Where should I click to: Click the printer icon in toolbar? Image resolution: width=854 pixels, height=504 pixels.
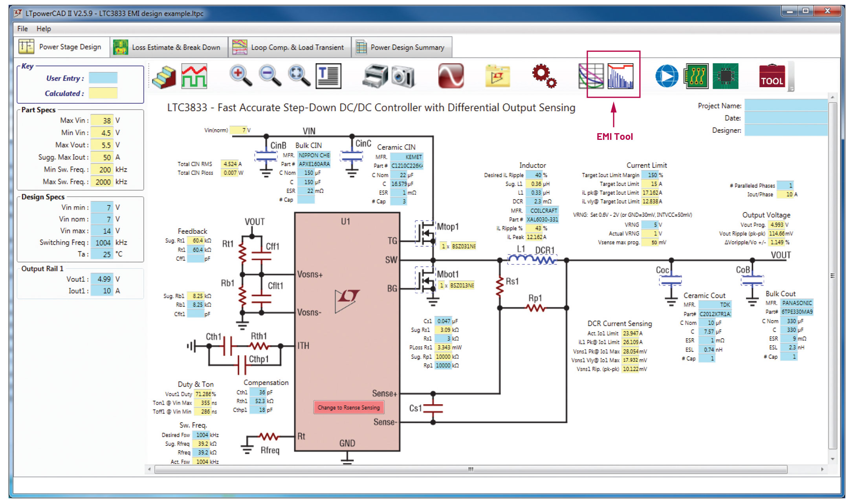(374, 76)
